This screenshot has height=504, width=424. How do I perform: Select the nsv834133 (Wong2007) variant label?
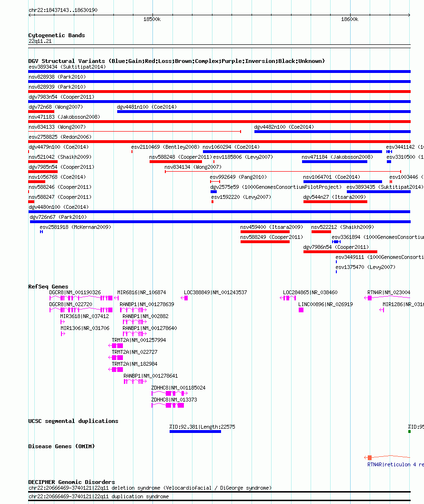pos(57,127)
